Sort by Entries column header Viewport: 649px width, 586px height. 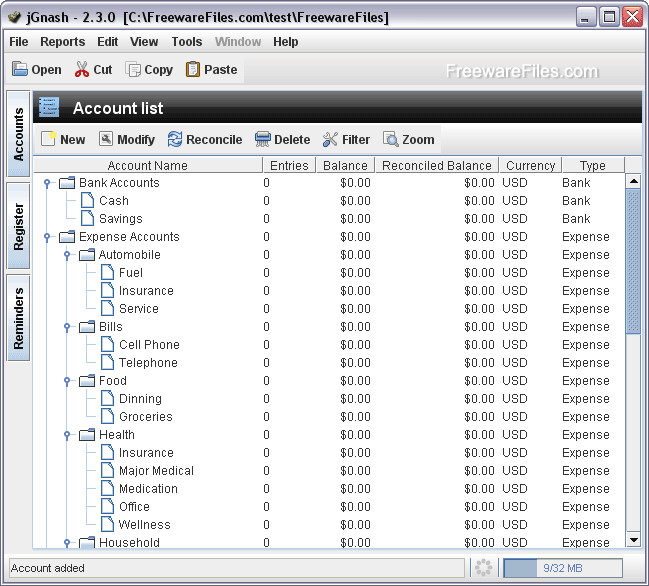point(289,165)
